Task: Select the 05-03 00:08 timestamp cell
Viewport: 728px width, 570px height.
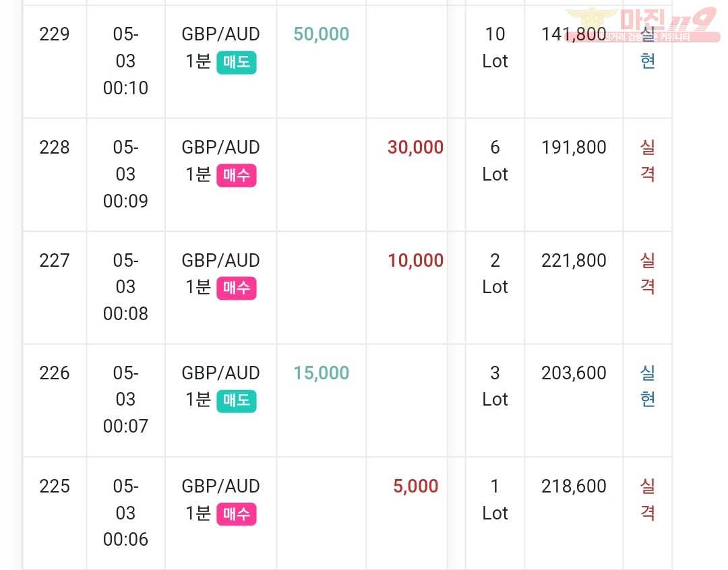Action: pos(126,288)
